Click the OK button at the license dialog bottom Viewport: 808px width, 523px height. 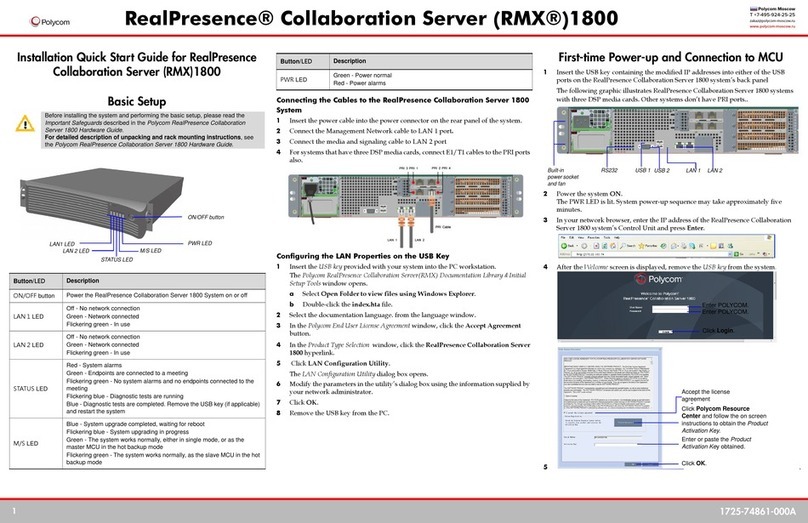633,464
